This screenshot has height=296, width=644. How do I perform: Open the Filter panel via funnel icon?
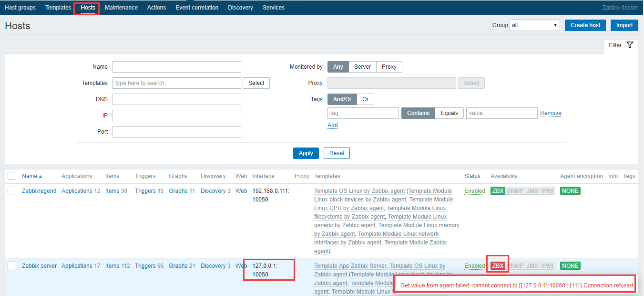click(x=630, y=45)
